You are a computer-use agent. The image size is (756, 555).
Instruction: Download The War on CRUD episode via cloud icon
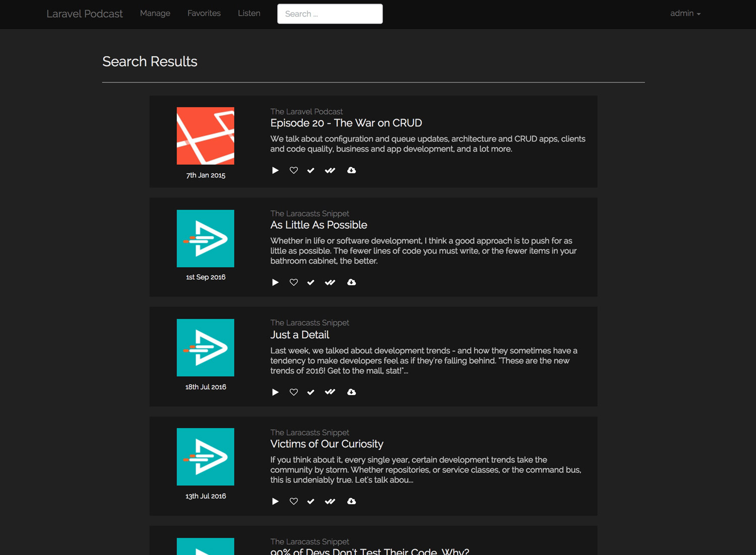pyautogui.click(x=352, y=170)
